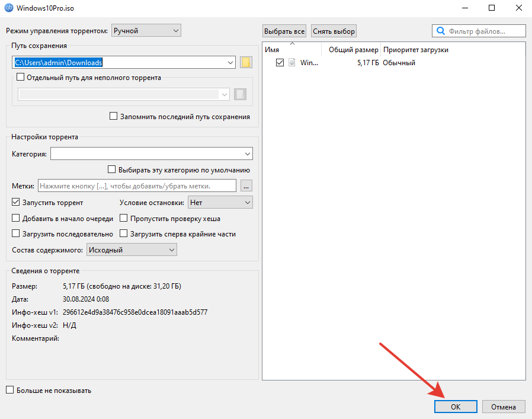Enable Пропустить проверку хеша

tap(123, 218)
